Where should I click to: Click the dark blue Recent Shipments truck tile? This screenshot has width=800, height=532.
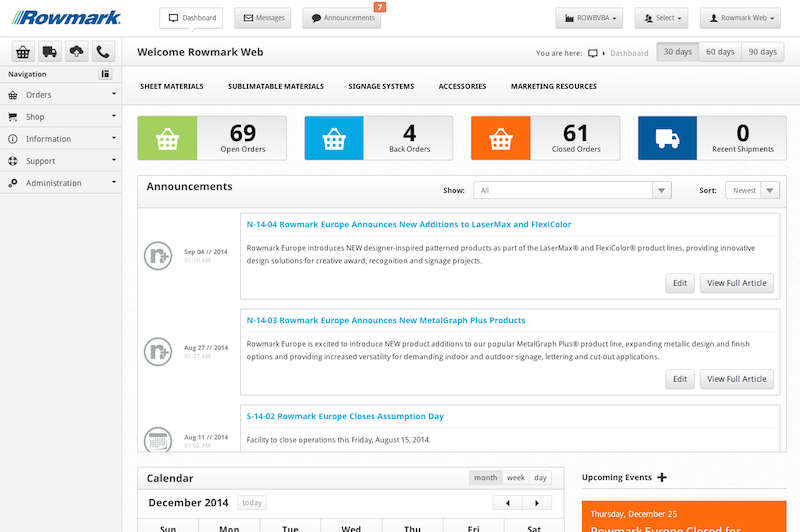[x=667, y=138]
